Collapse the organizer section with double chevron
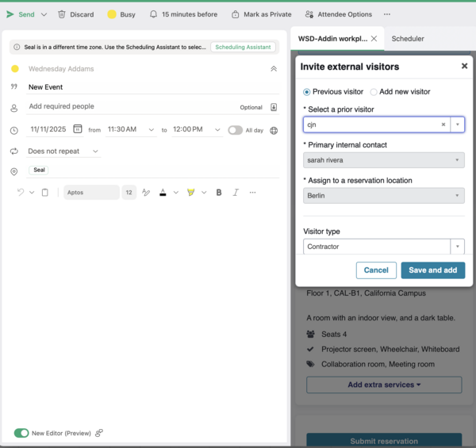Viewport: 476px width, 448px height. point(274,69)
